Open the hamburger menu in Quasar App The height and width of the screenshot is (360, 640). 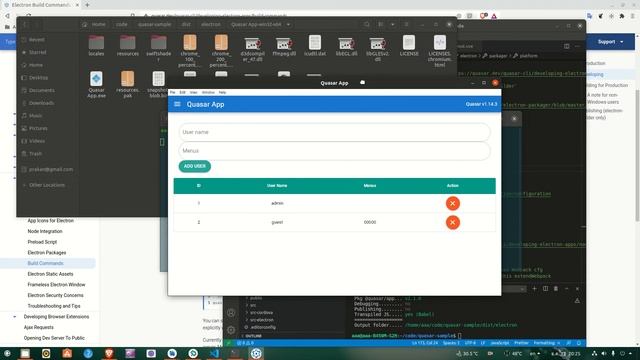click(x=177, y=104)
